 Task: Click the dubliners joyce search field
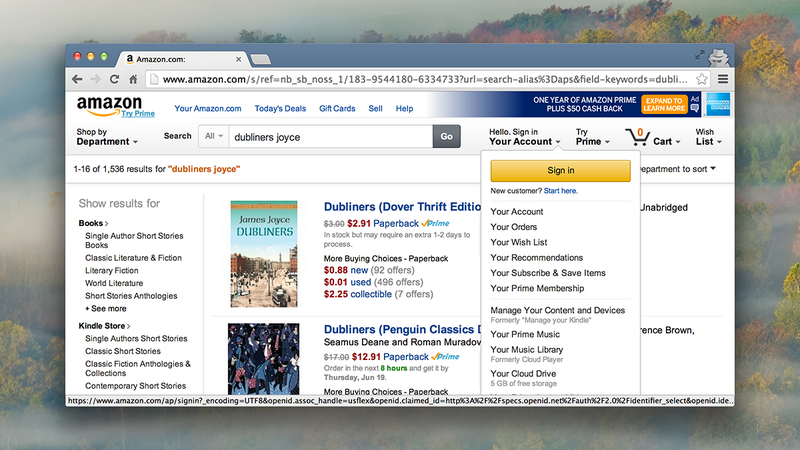pyautogui.click(x=331, y=137)
